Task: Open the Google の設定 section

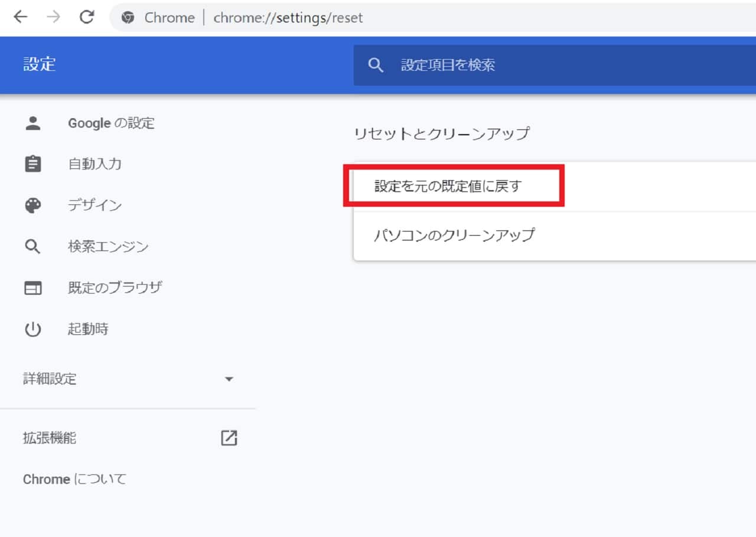Action: pyautogui.click(x=111, y=123)
